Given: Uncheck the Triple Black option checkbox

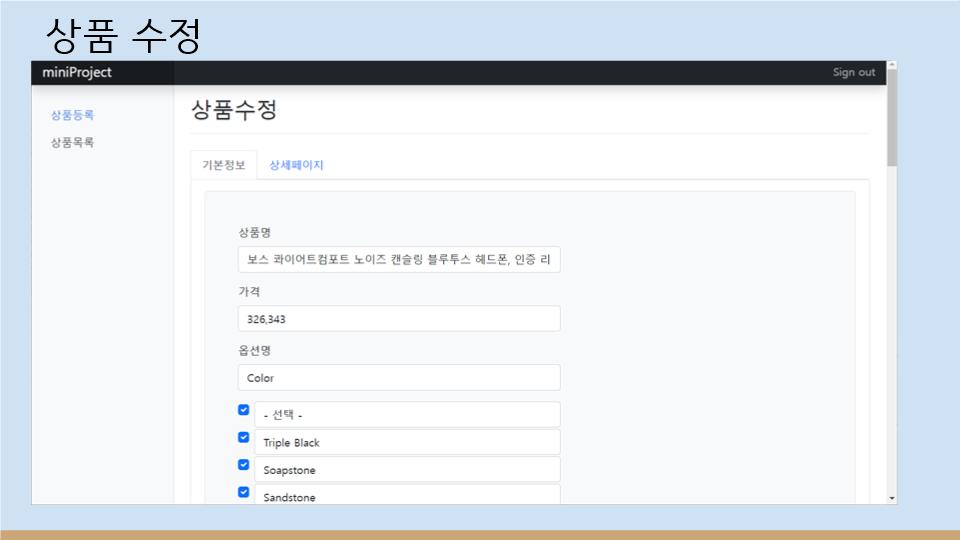Looking at the screenshot, I should (x=244, y=437).
